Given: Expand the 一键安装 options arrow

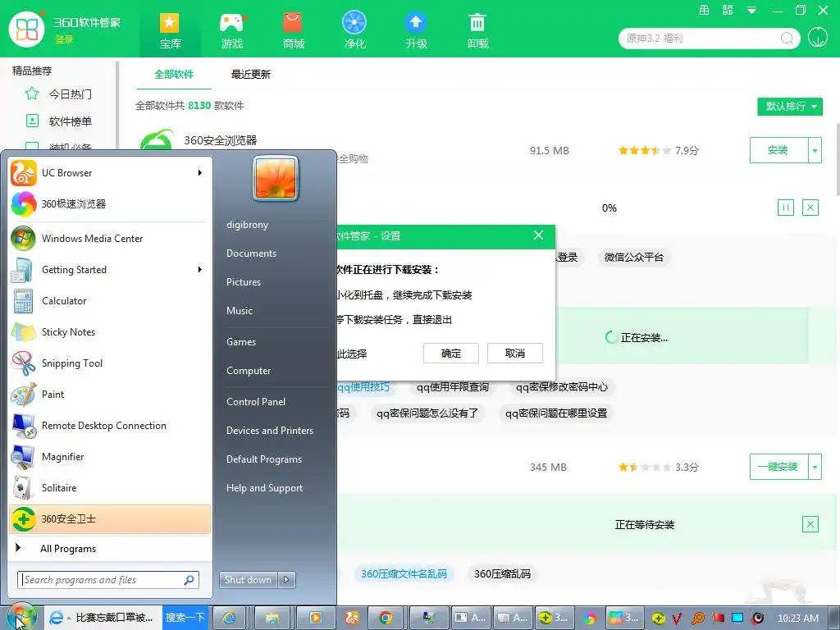Looking at the screenshot, I should tap(815, 467).
